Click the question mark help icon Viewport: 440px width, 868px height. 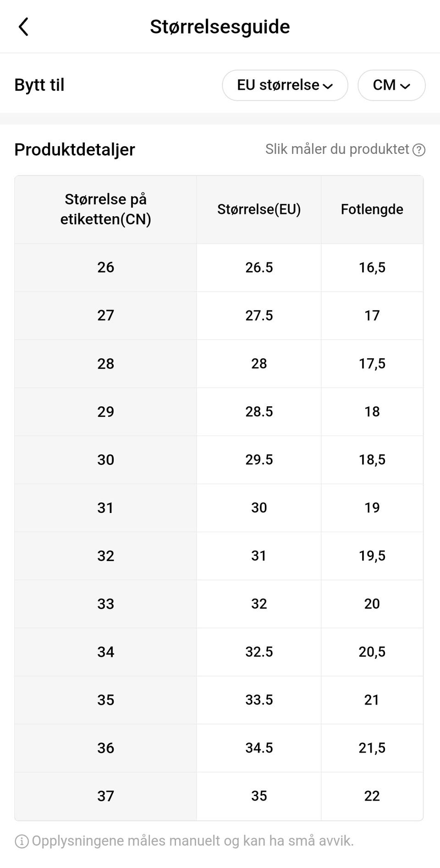(x=419, y=150)
